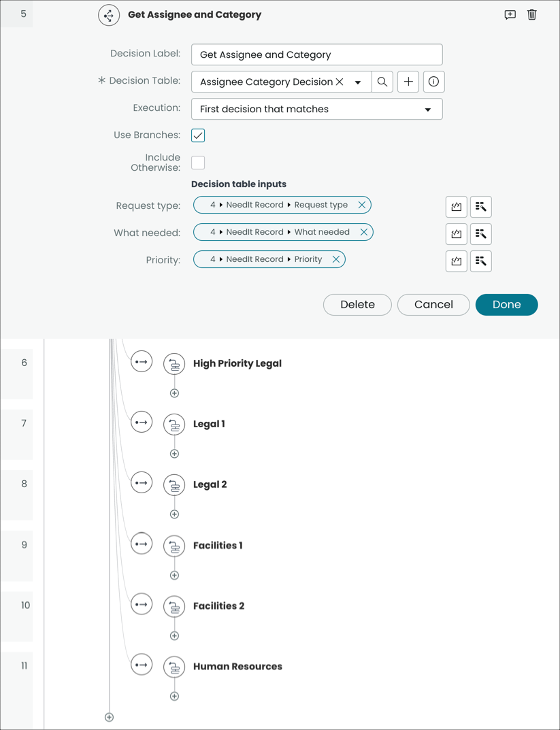
Task: Search for a different decision table
Action: coord(382,82)
